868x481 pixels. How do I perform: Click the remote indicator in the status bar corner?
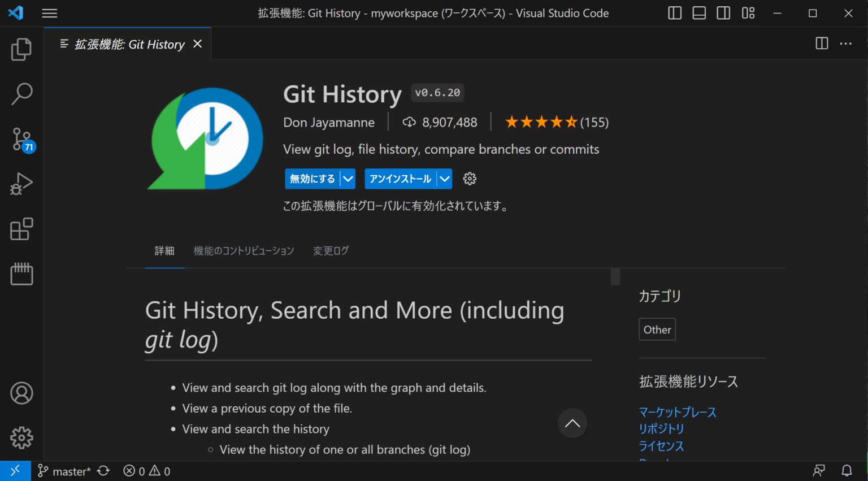pos(15,470)
